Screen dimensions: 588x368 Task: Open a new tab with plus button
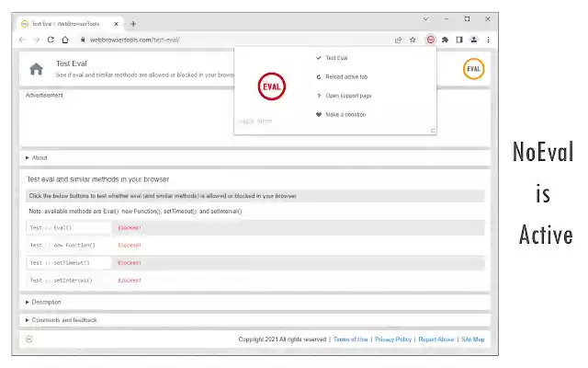tap(133, 24)
